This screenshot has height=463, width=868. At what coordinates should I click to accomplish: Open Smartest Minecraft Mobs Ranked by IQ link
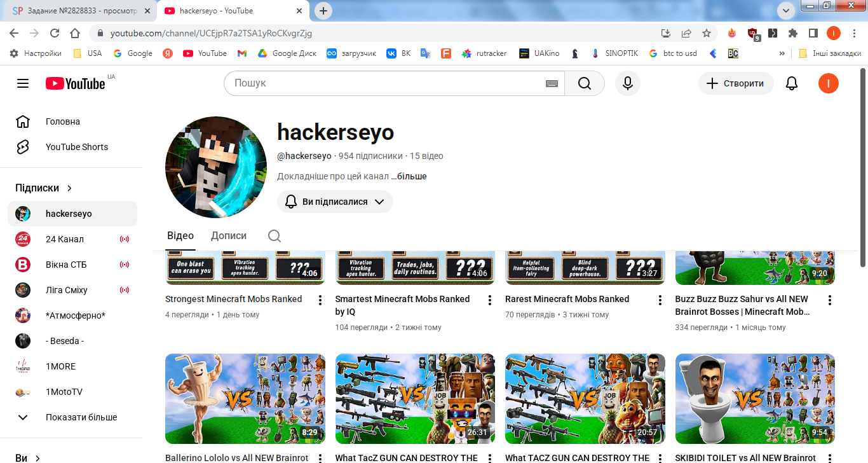click(x=402, y=305)
